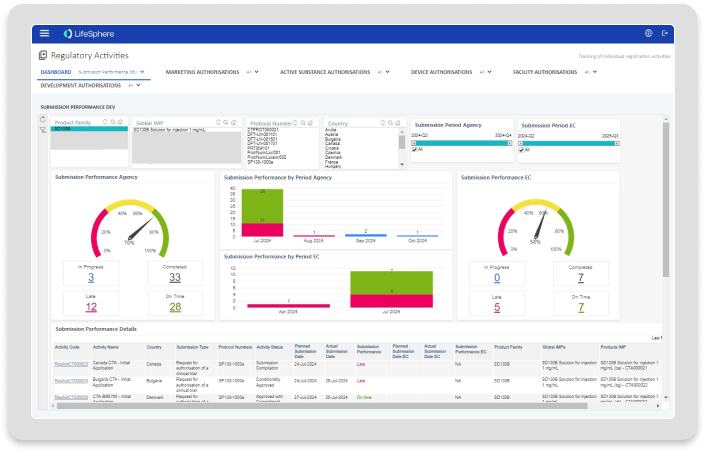Viewport: 705px width, 452px height.
Task: Expand the Marketing Authorisations dropdown
Action: click(x=246, y=72)
